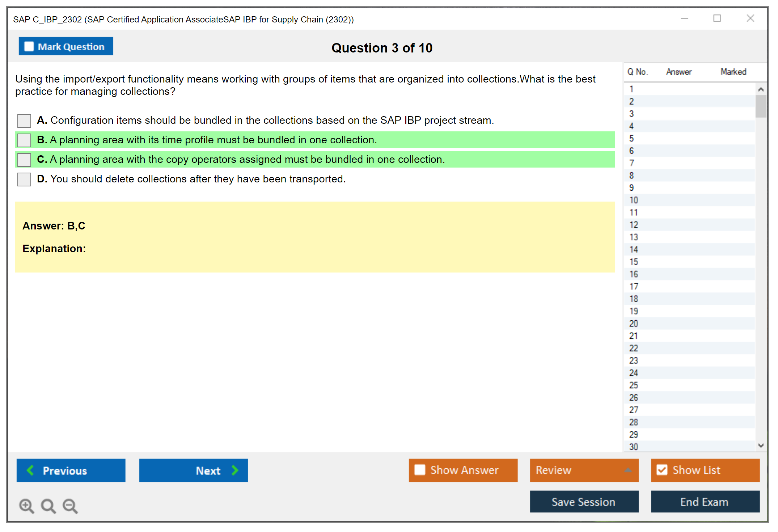Click the reset zoom magnifier icon
The width and height of the screenshot is (778, 532).
pos(48,505)
